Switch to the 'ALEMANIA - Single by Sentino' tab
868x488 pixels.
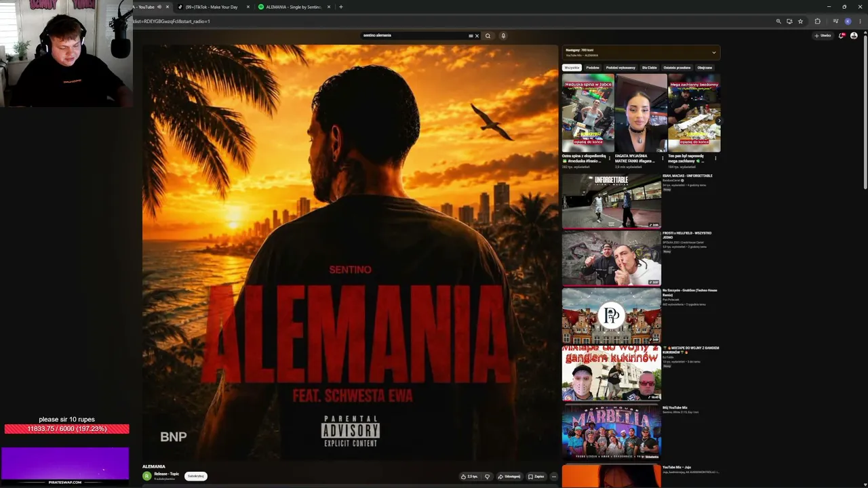coord(294,7)
